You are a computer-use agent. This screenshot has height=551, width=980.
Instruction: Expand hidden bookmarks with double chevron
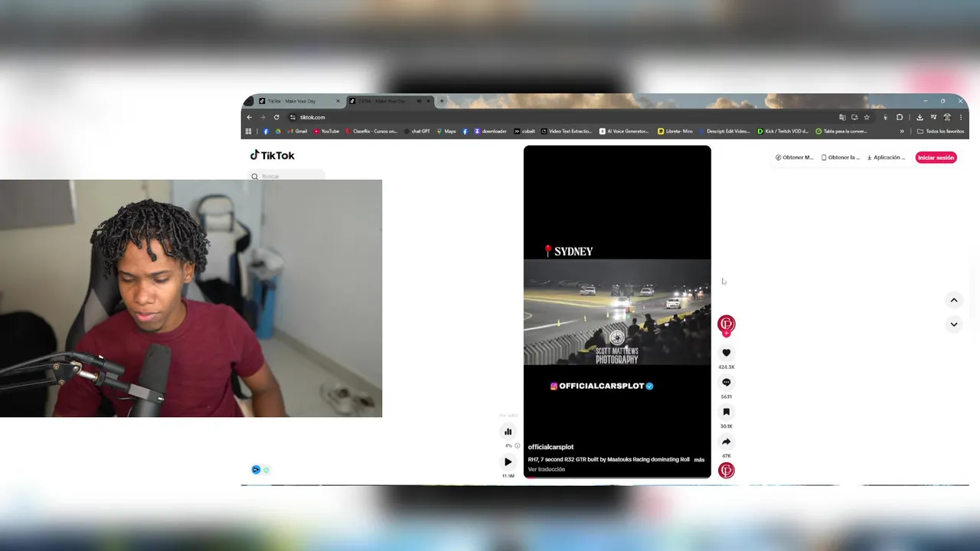(x=902, y=131)
